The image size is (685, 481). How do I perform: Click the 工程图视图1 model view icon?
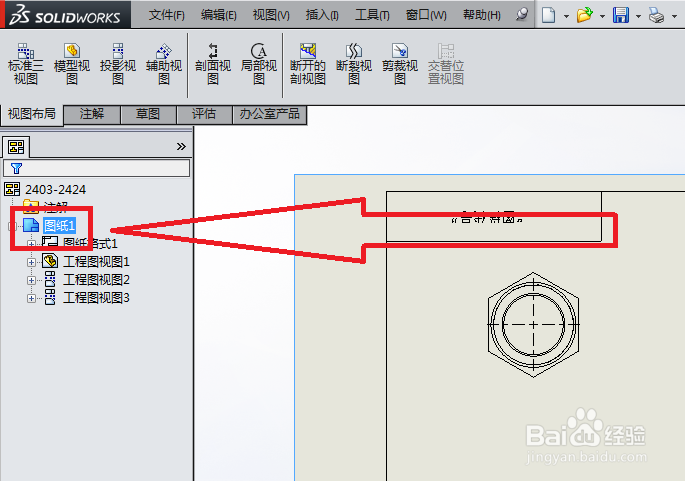[x=50, y=261]
